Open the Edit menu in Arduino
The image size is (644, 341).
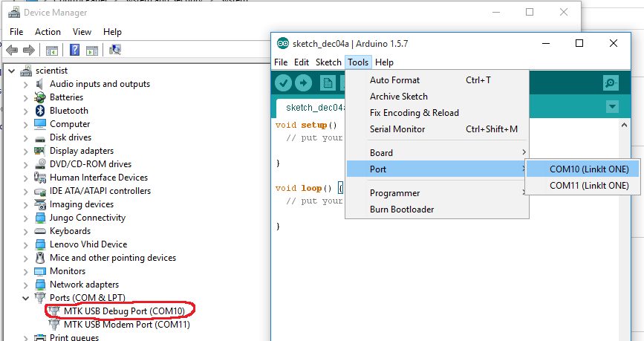301,62
